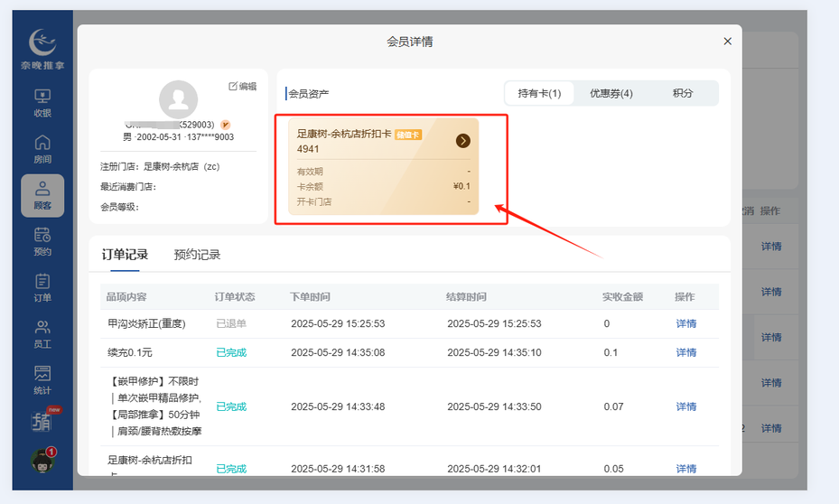Click the 编辑 edit member icon

242,86
